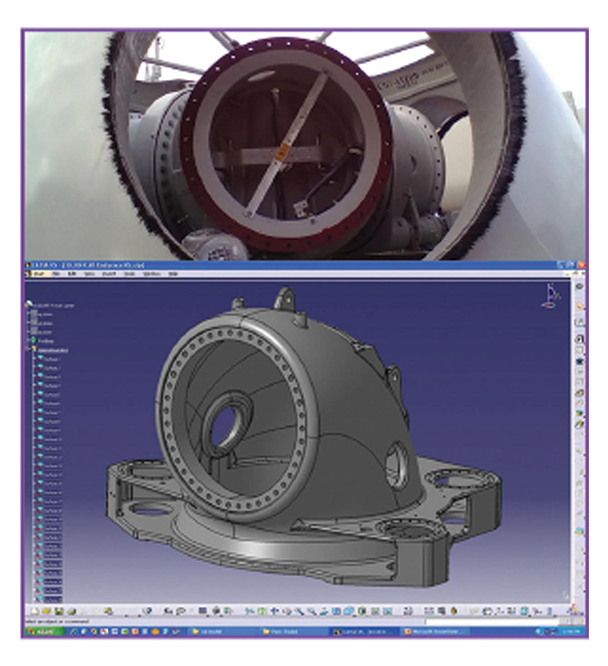Screen dimensions: 608x666
Task: Expand the PartBody node
Action: (27, 341)
